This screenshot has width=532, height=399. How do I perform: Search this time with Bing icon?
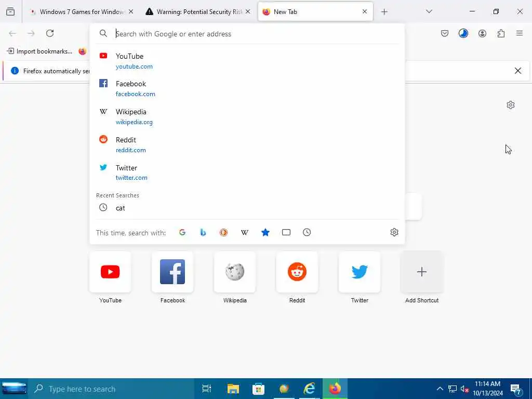tap(203, 232)
